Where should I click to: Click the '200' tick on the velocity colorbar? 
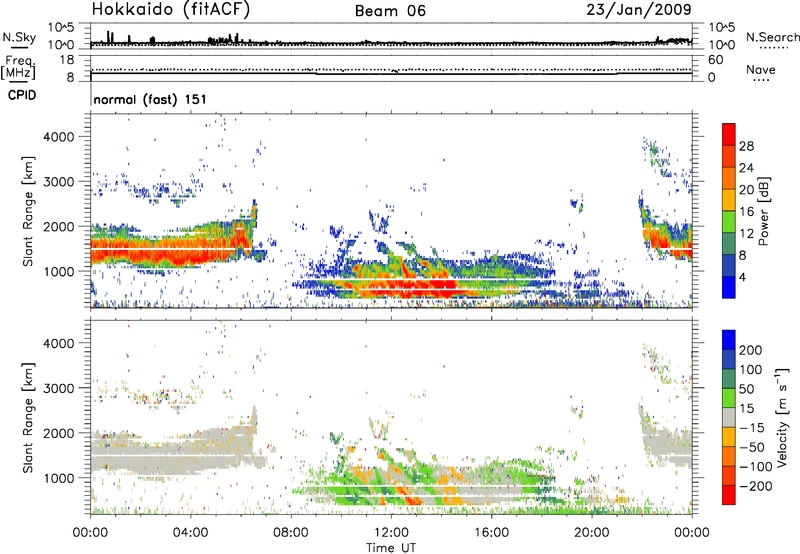point(751,350)
